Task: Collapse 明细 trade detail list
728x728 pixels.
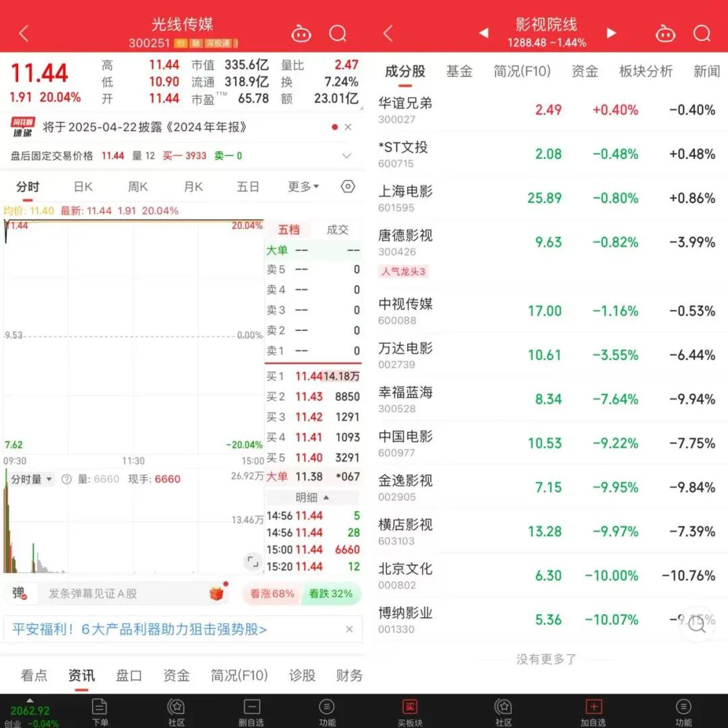Action: tap(313, 497)
